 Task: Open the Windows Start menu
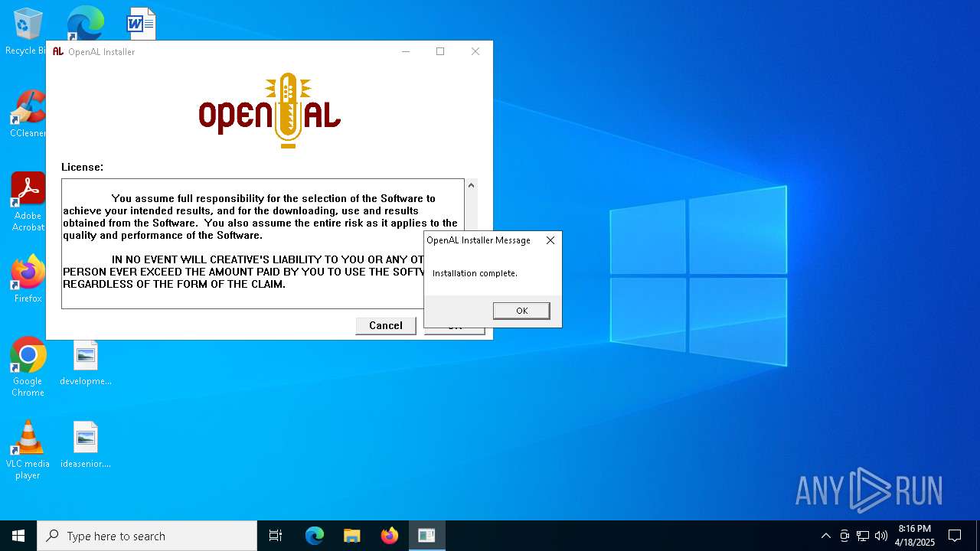click(x=18, y=536)
